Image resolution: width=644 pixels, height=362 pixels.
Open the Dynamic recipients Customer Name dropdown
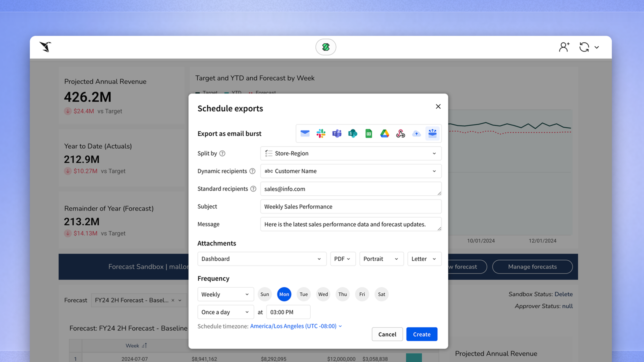(351, 171)
